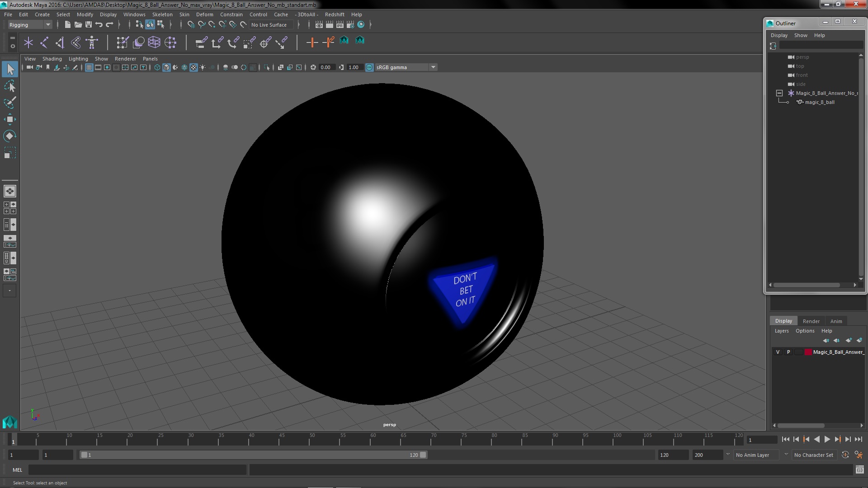Screen dimensions: 868x488
Task: Activate the Lasso Select tool
Action: click(10, 86)
